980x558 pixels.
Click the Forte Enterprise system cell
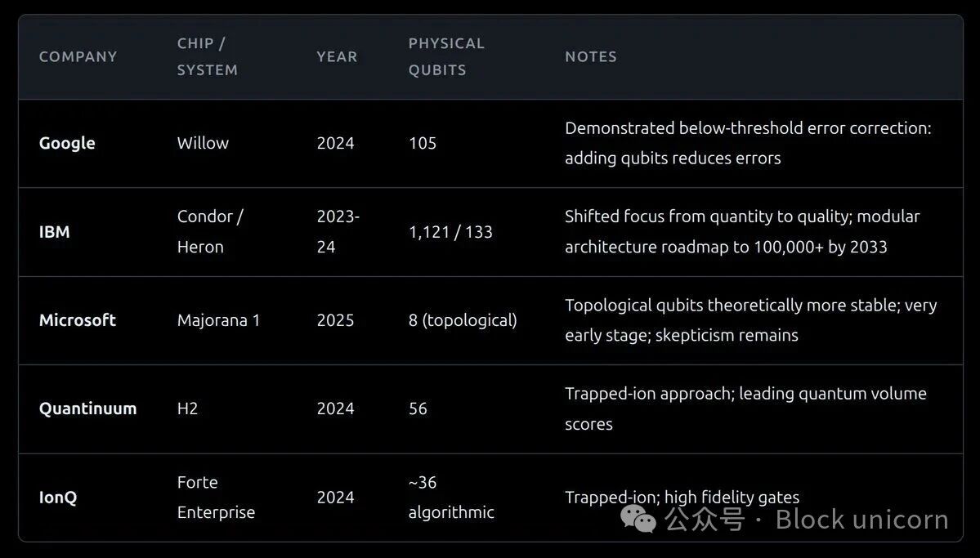[216, 498]
